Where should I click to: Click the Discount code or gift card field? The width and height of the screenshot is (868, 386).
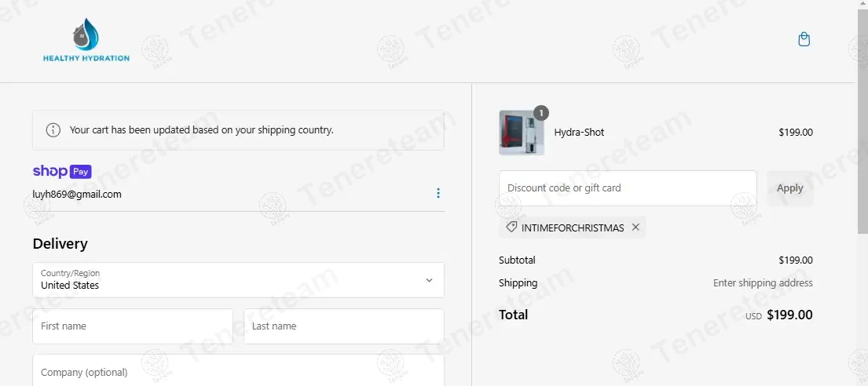pos(628,188)
